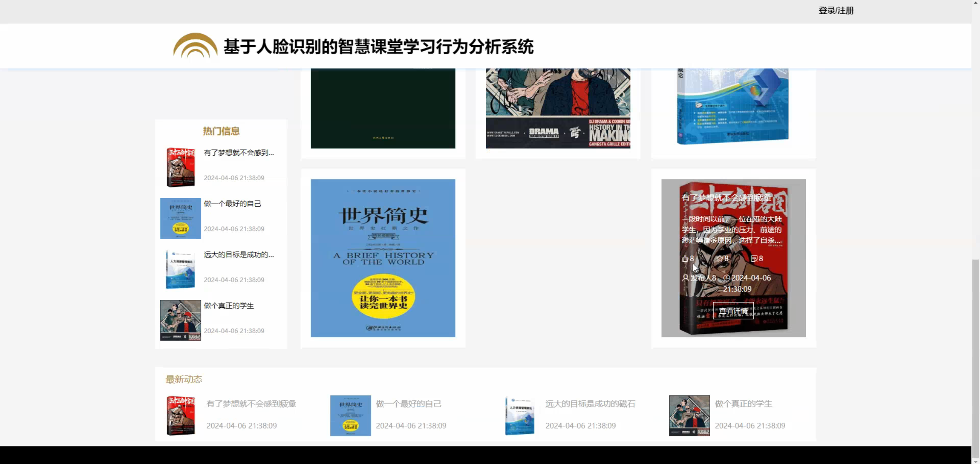Click the DJ Drama album cover card
This screenshot has width=980, height=464.
(558, 108)
